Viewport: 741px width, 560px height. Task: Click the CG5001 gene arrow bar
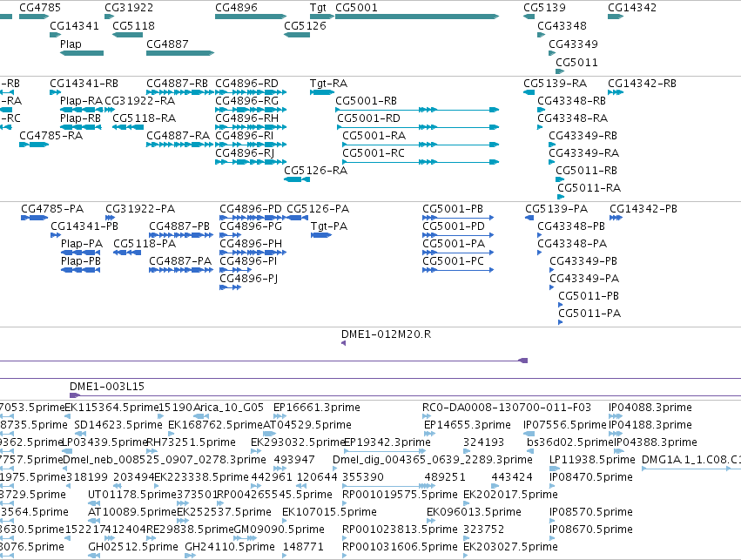click(x=417, y=17)
